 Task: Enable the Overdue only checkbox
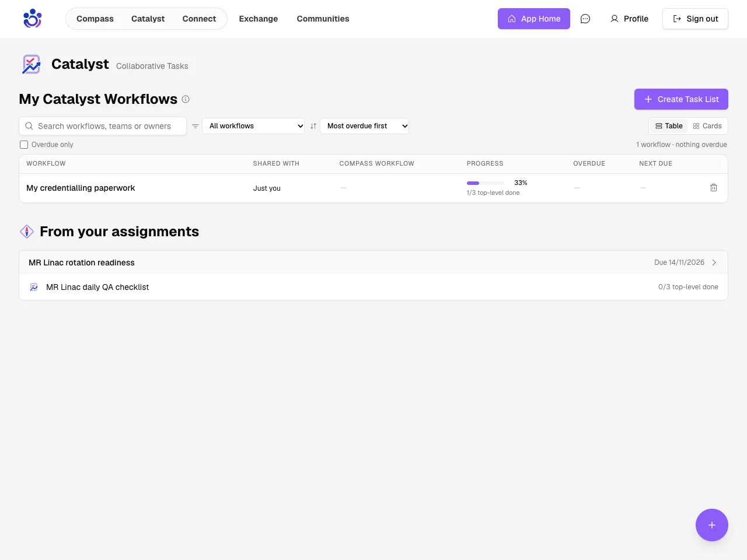pos(24,145)
